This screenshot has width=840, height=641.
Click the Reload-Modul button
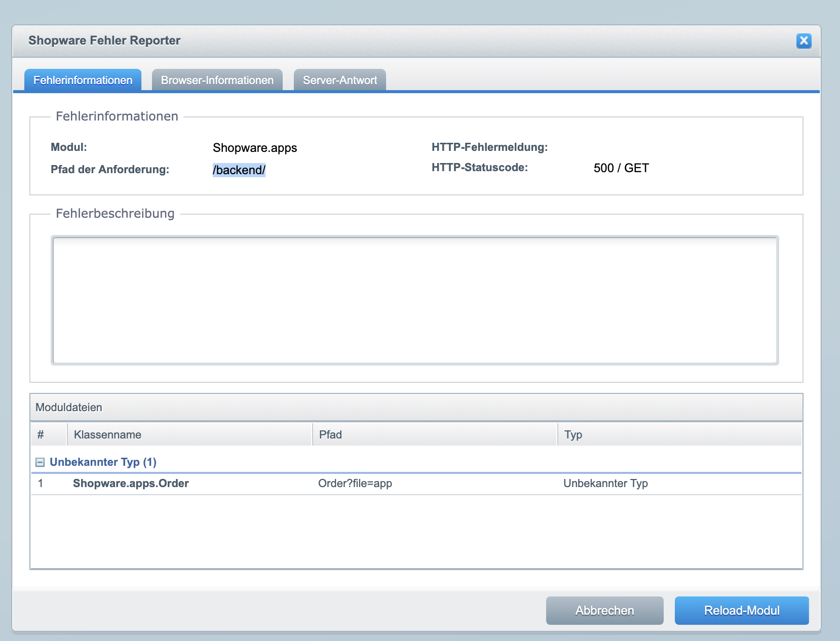742,610
